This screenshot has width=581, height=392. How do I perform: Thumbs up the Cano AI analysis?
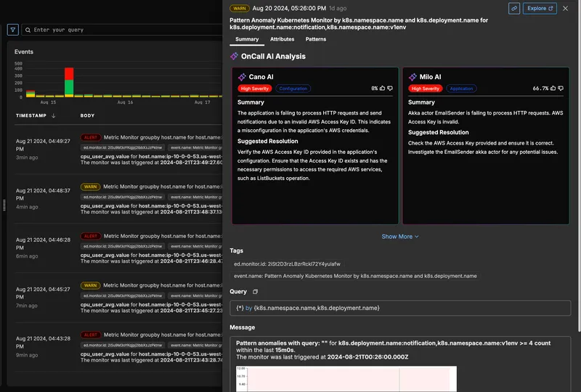[383, 88]
